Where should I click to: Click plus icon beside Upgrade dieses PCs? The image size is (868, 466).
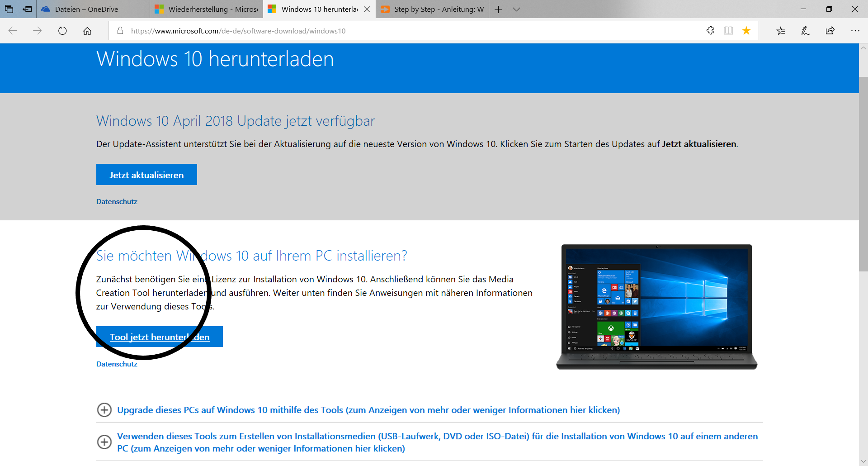pyautogui.click(x=104, y=410)
